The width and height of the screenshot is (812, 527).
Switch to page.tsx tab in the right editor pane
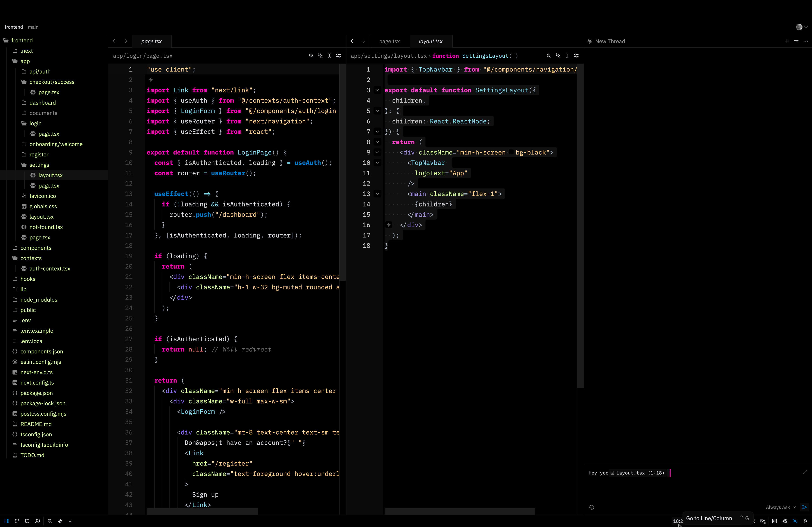[389, 41]
